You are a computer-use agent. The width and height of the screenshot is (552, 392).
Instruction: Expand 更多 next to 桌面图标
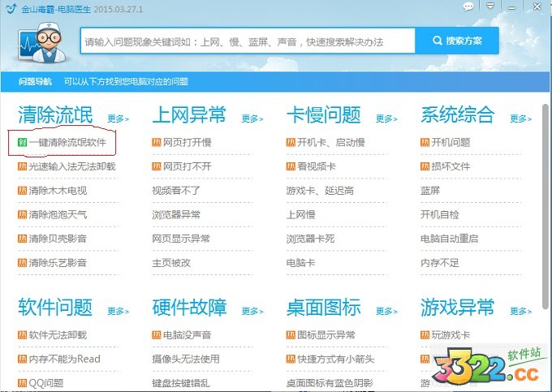point(386,311)
